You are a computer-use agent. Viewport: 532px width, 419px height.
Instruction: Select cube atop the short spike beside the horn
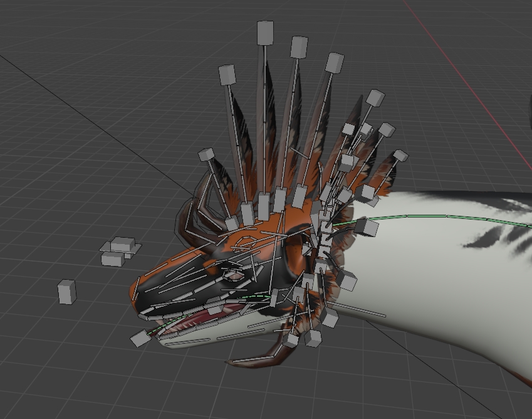click(x=206, y=155)
